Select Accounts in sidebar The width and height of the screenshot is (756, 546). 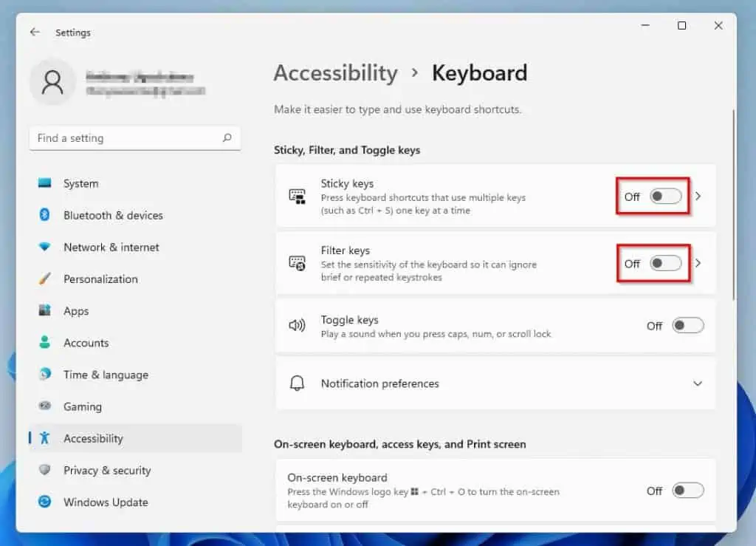(x=136, y=343)
